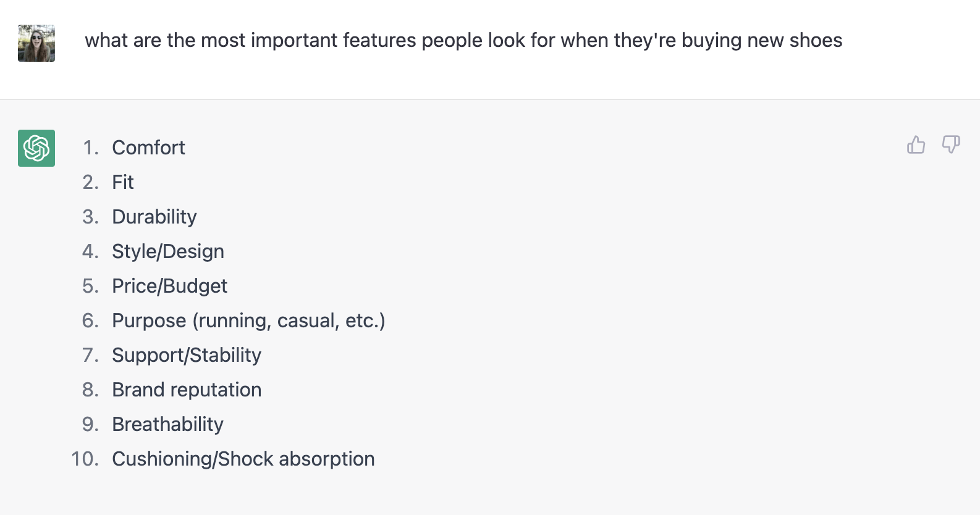Image resolution: width=980 pixels, height=515 pixels.
Task: Click the Price/Budget entry
Action: [169, 285]
